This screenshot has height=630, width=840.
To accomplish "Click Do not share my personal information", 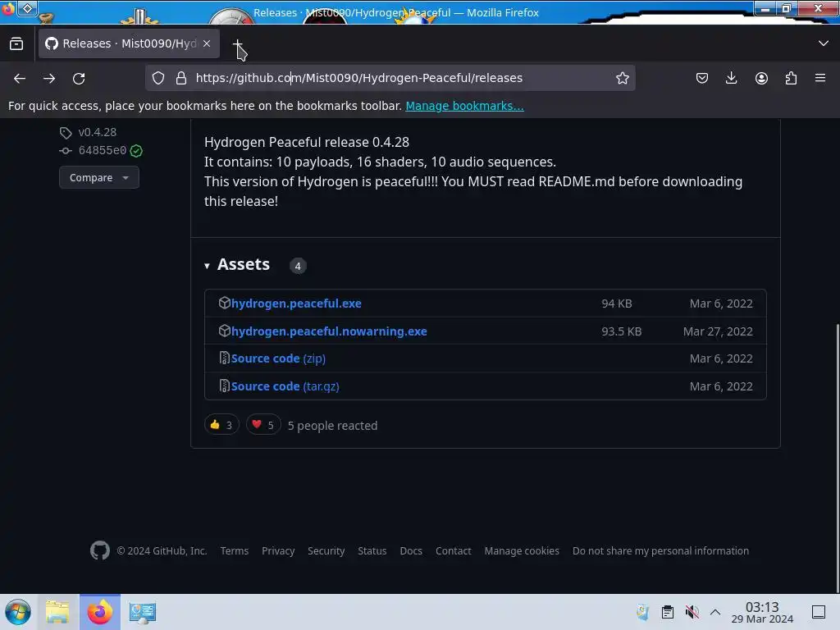I will [660, 550].
